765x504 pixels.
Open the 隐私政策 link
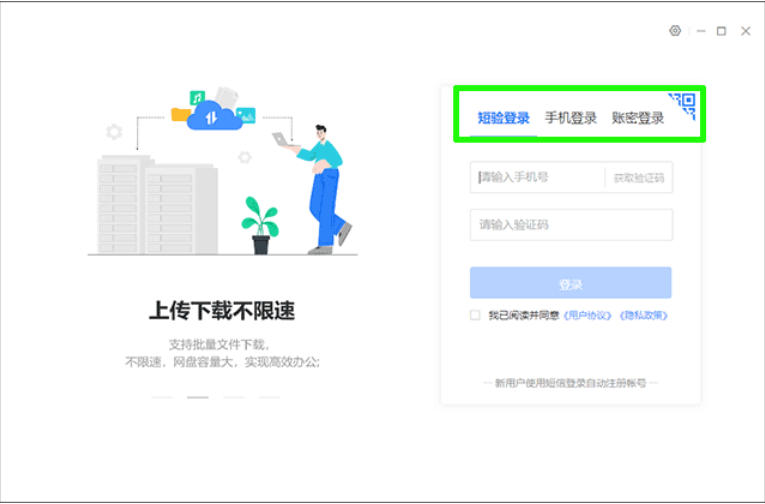coord(644,315)
